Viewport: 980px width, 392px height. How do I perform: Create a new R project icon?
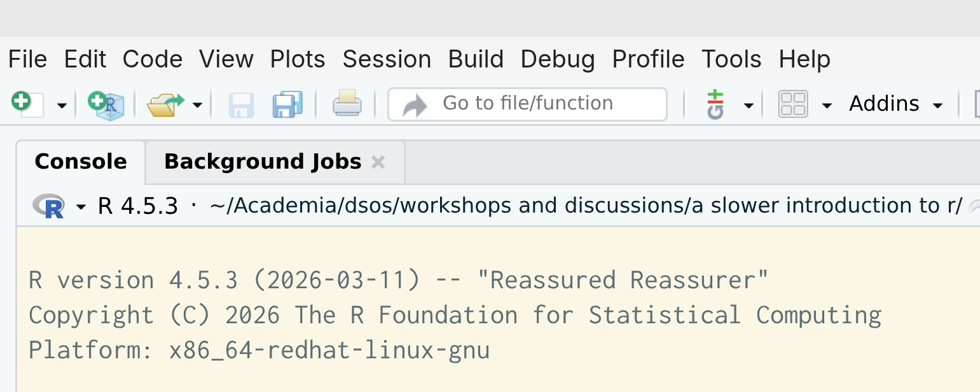click(x=106, y=104)
